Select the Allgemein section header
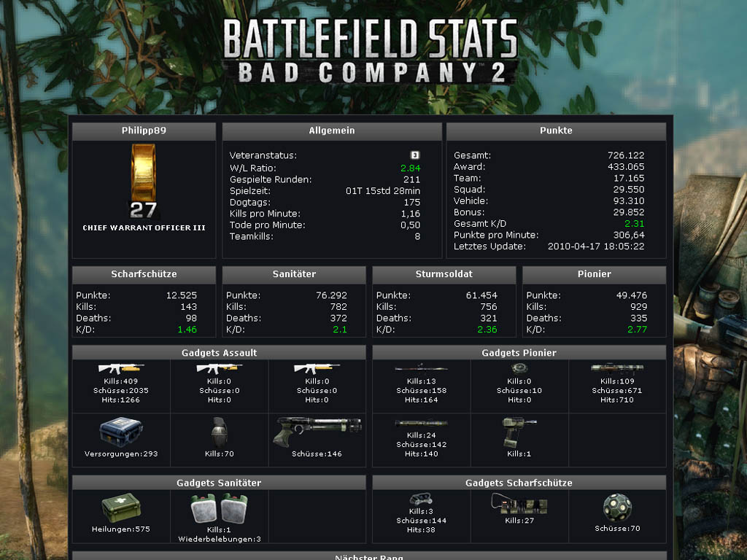 [332, 131]
